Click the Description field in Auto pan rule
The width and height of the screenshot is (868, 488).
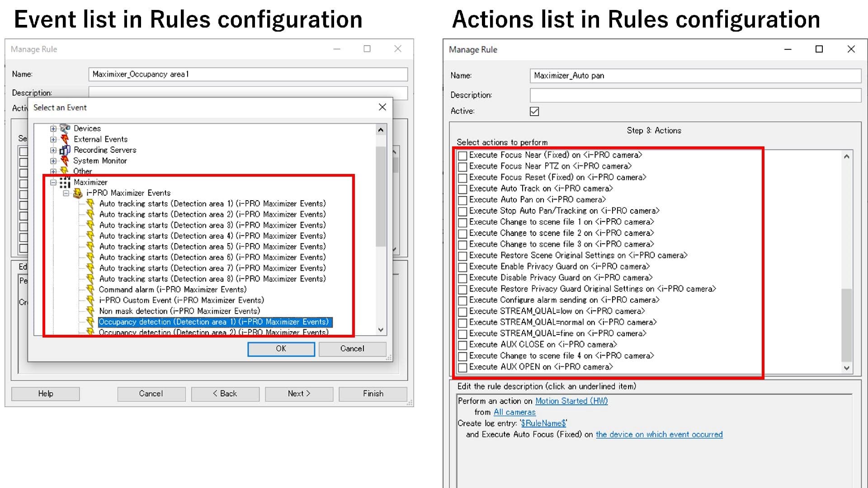[695, 95]
